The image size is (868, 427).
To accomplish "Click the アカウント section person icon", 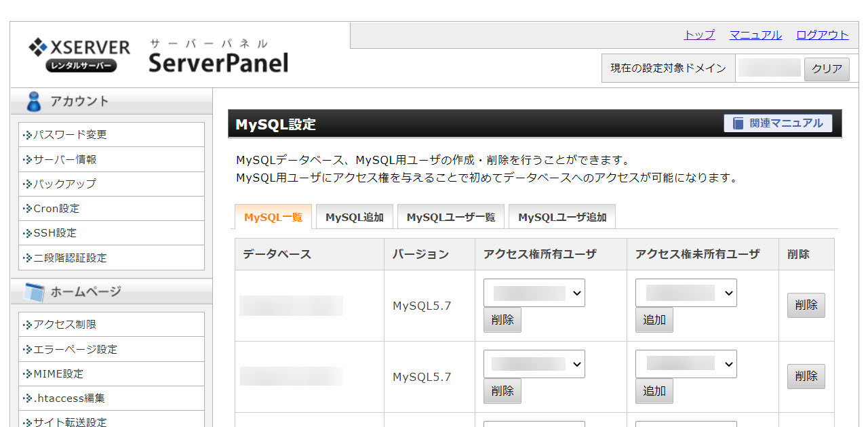I will click(33, 102).
